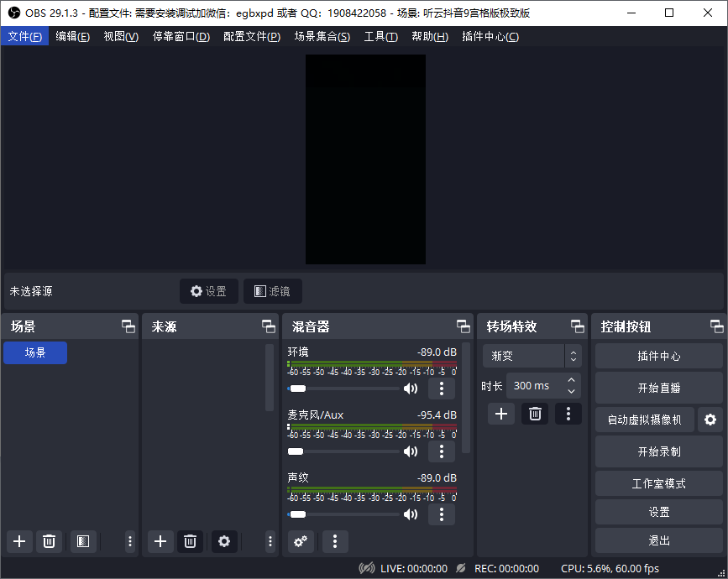Delete the selected scene with the trash icon
728x579 pixels.
(x=50, y=541)
